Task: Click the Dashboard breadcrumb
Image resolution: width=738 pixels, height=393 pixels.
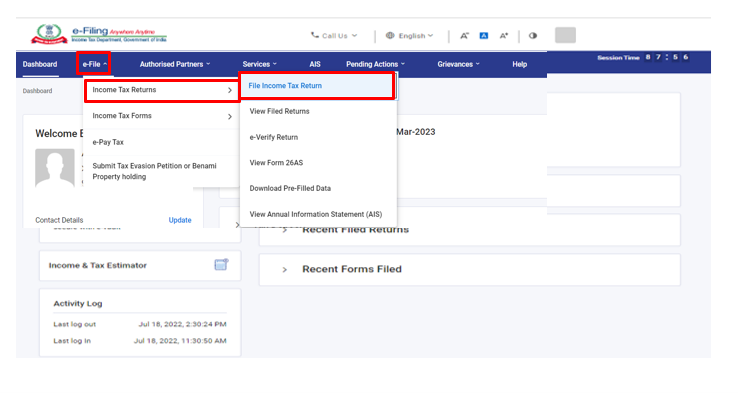Action: [37, 91]
